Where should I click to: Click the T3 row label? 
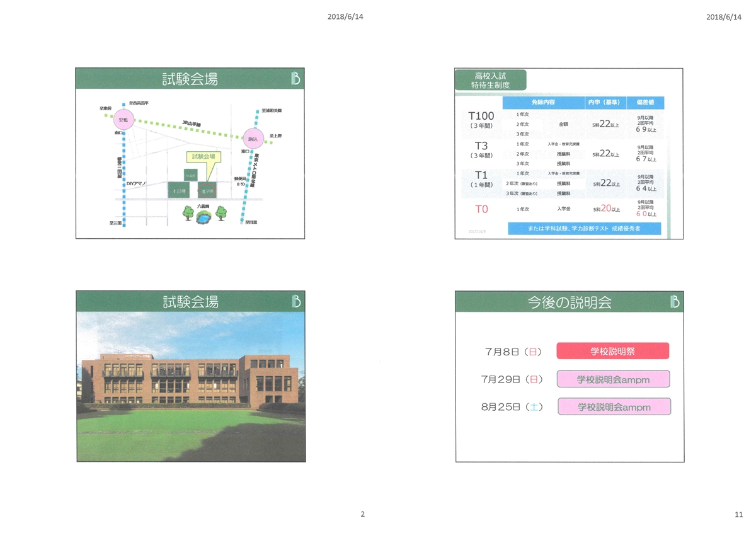coord(481,149)
